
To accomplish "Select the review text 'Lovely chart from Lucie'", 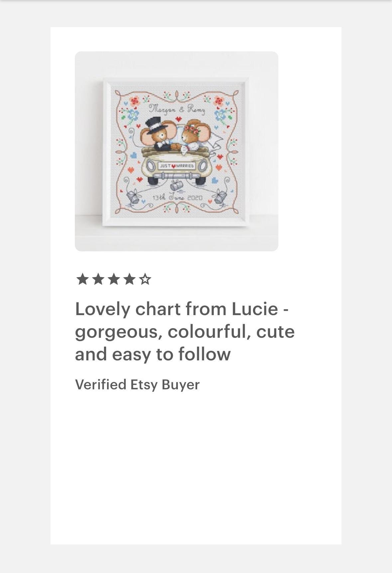I will pyautogui.click(x=177, y=309).
